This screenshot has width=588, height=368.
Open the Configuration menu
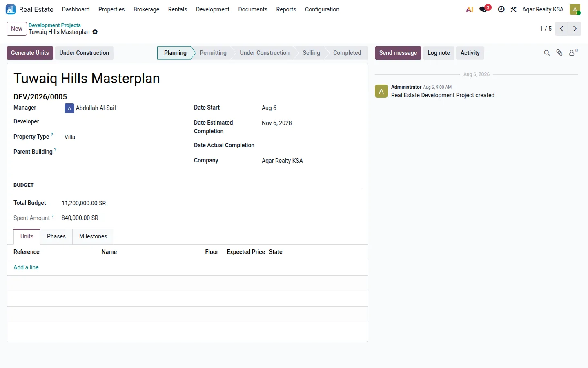pos(322,9)
